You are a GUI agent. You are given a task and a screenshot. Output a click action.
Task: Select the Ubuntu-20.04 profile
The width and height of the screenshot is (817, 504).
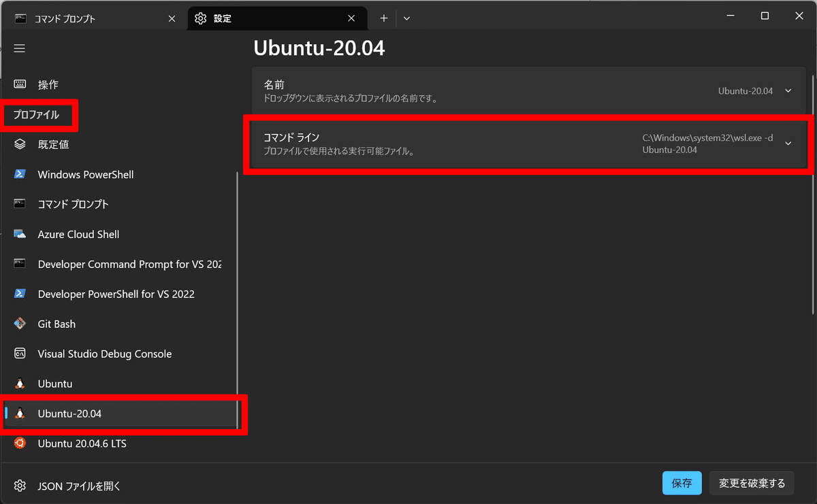point(119,414)
